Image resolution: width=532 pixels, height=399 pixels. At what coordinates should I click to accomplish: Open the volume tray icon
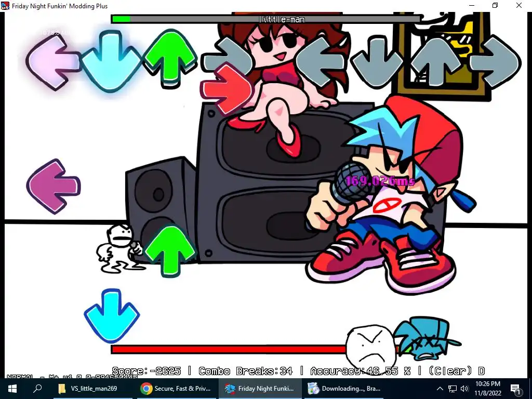click(x=464, y=389)
